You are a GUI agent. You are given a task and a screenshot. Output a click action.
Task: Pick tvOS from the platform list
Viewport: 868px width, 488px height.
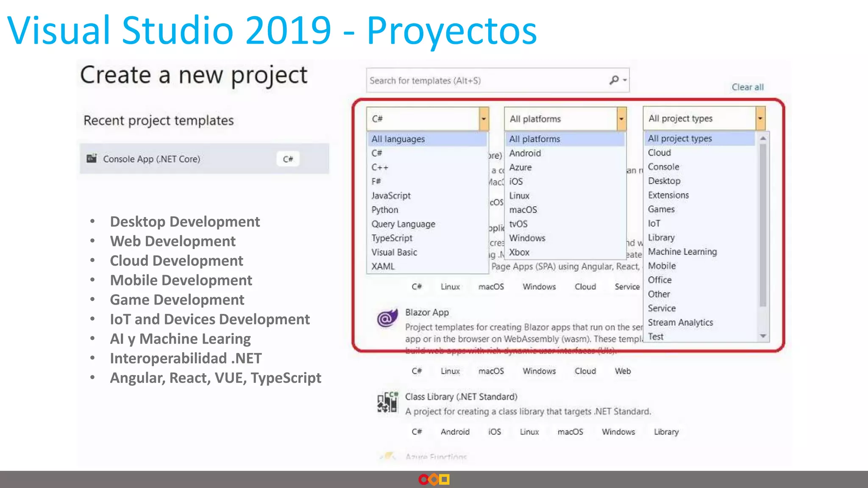pos(565,224)
